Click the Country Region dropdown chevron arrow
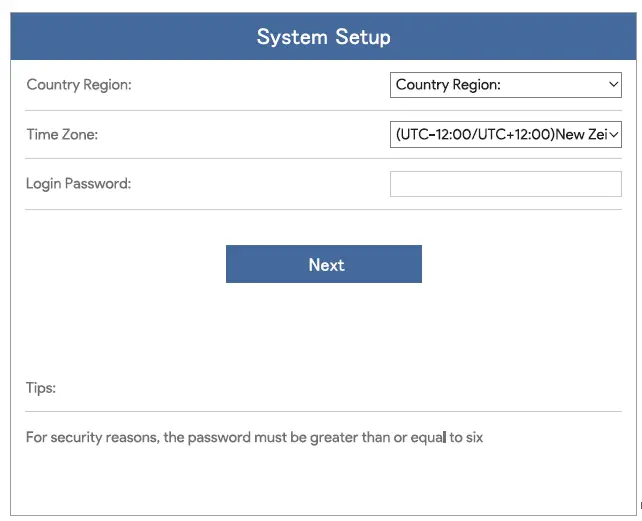 (614, 85)
